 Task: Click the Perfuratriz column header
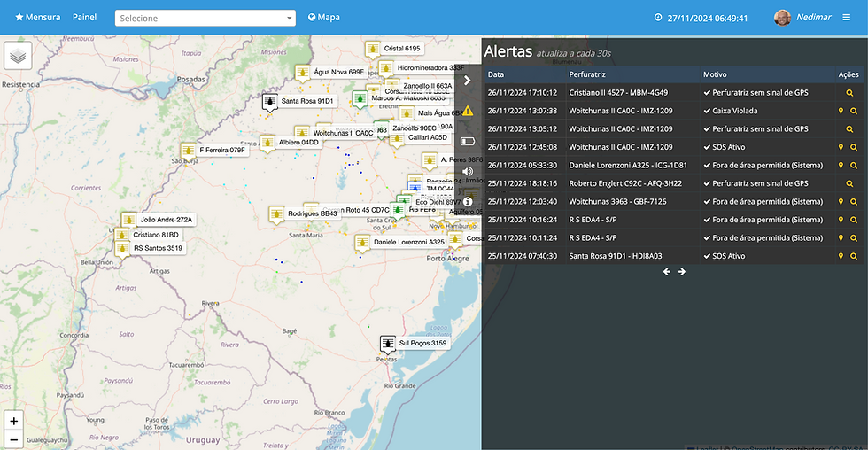(587, 74)
